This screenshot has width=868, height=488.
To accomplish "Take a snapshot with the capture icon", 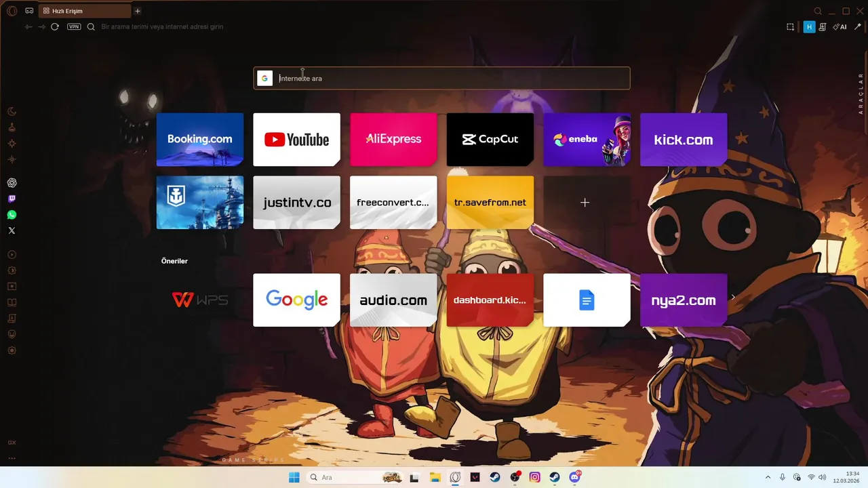I will pos(790,27).
